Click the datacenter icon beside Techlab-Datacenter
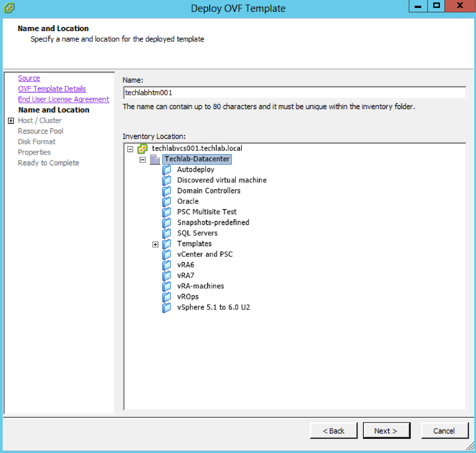Viewport: 476px width, 453px height. point(155,159)
